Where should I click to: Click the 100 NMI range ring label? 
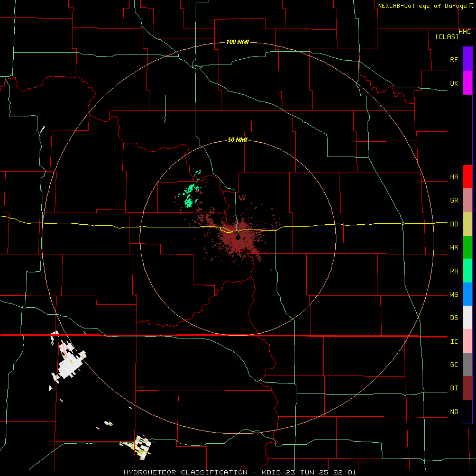click(237, 42)
